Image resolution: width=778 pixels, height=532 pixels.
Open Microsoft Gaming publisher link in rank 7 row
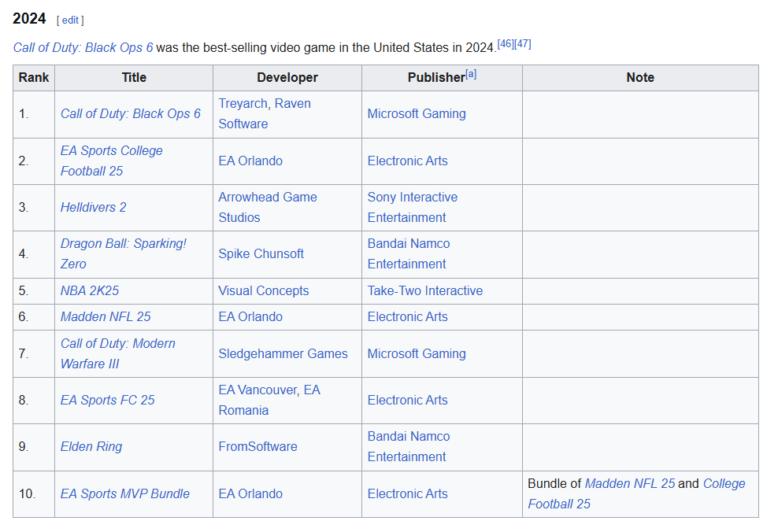point(417,354)
